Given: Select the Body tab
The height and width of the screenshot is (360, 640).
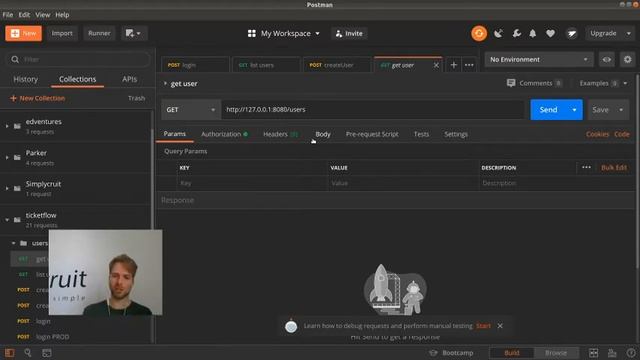Looking at the screenshot, I should point(323,134).
